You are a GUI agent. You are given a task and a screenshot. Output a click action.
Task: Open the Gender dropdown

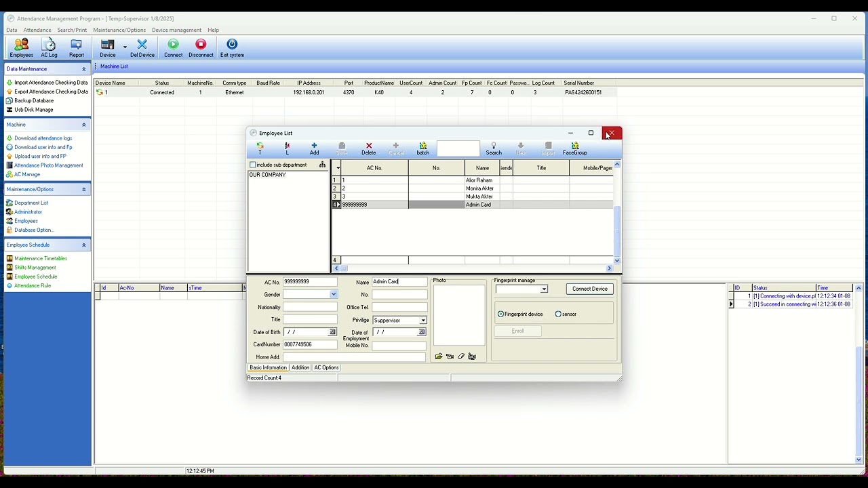(x=333, y=295)
